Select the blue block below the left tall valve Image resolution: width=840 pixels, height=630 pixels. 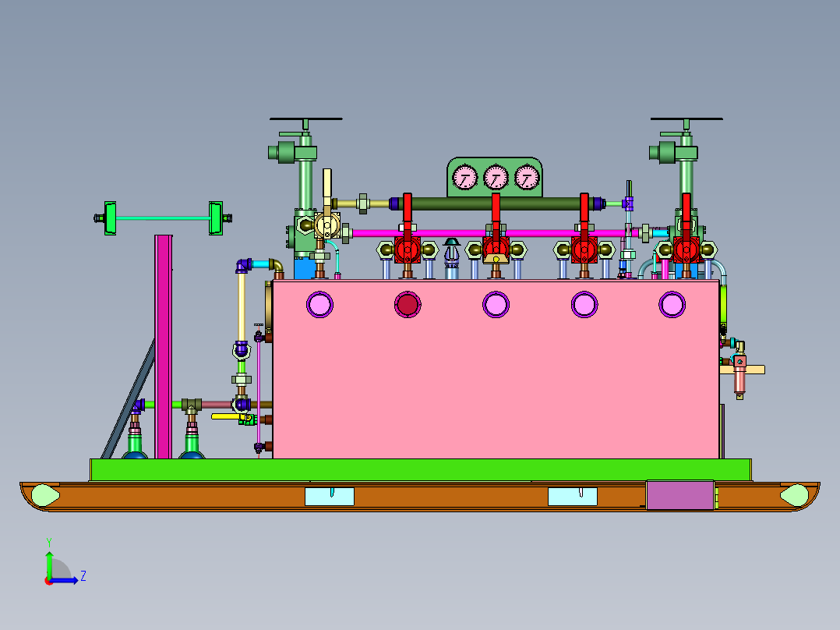point(305,268)
